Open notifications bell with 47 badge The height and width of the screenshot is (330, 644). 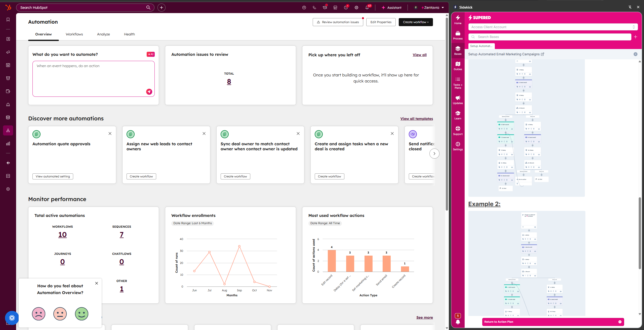pos(367,8)
